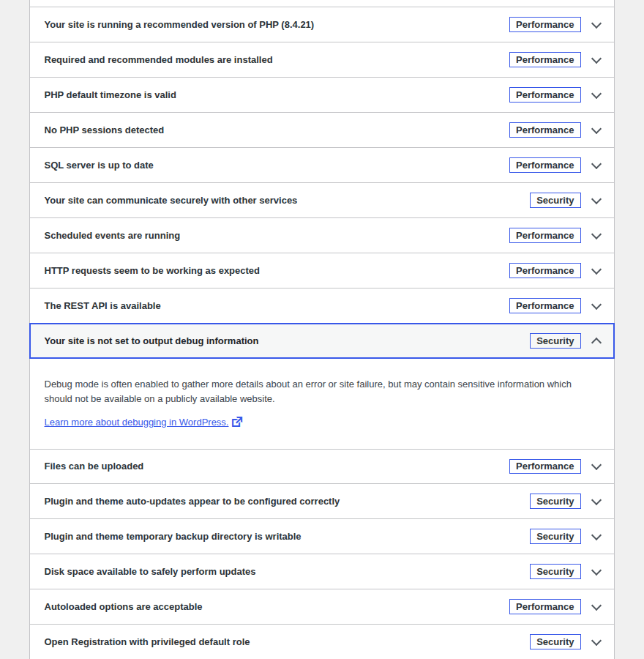644x659 pixels.
Task: Expand the 'Autoloaded options are acceptable' chevron
Action: (x=596, y=608)
